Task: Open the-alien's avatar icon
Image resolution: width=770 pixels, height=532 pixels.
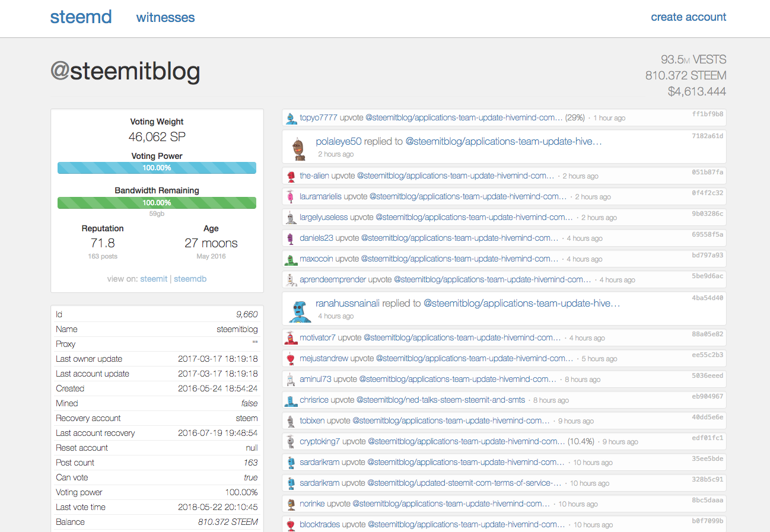Action: 291,176
